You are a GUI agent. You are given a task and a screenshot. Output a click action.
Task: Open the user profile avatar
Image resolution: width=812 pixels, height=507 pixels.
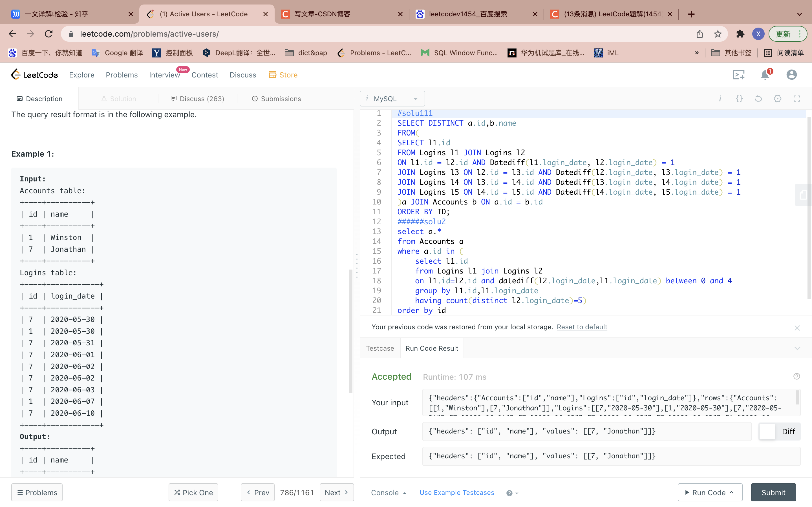click(791, 74)
